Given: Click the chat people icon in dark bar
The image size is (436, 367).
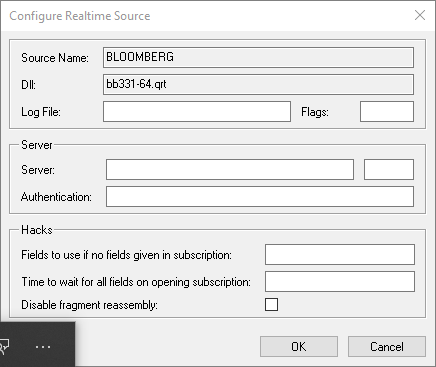Looking at the screenshot, I should [x=5, y=347].
